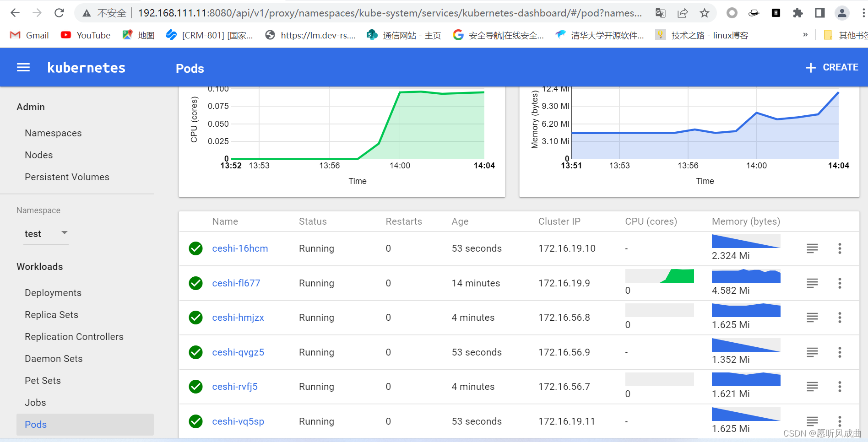Open the 其他书签 bookmarks folder
868x442 pixels.
pos(845,35)
